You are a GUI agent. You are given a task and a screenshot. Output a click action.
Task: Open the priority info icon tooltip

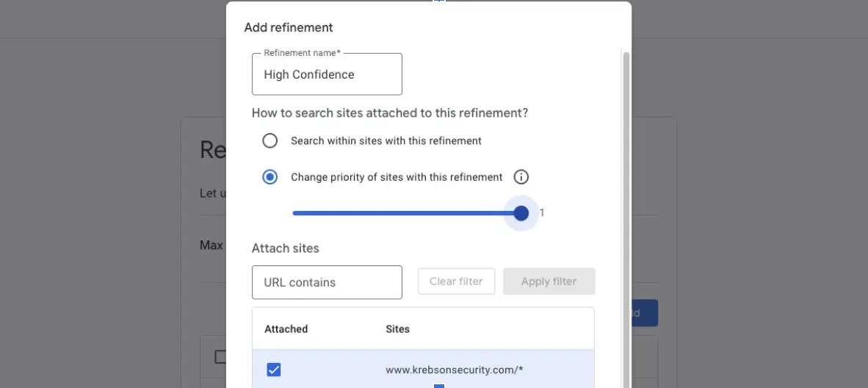pos(521,177)
